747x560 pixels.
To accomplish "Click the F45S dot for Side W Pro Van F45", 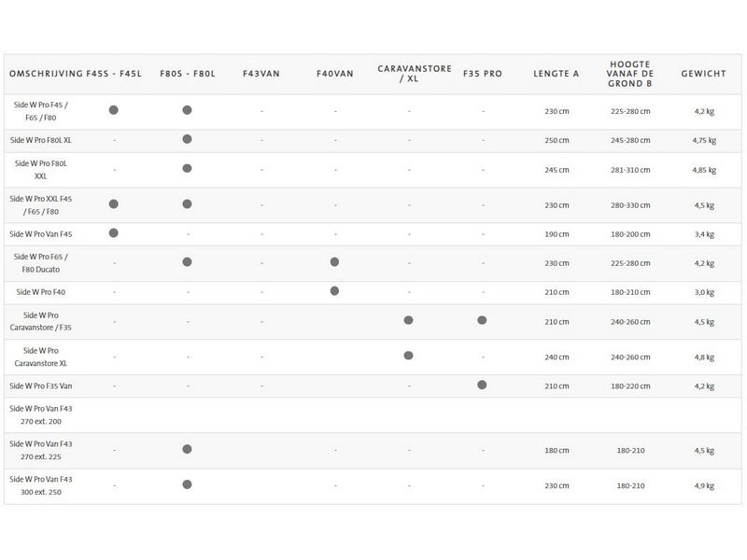I will click(x=114, y=232).
